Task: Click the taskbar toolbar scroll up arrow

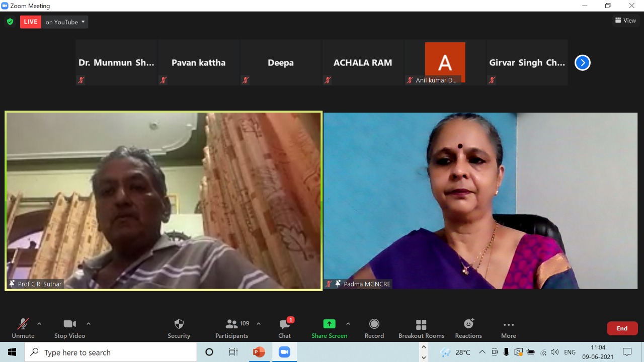Action: [424, 347]
